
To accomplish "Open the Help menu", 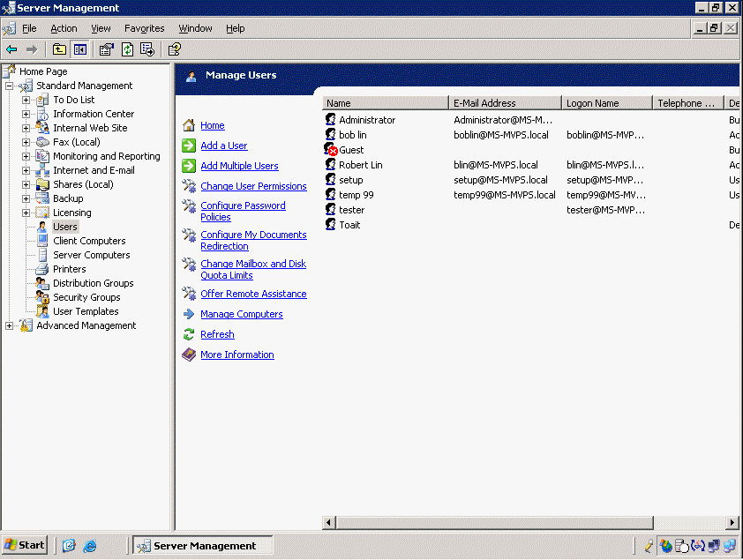I will 235,28.
